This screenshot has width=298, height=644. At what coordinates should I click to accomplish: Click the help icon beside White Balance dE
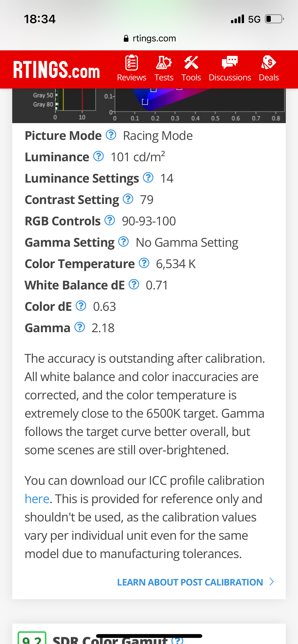coord(134,284)
